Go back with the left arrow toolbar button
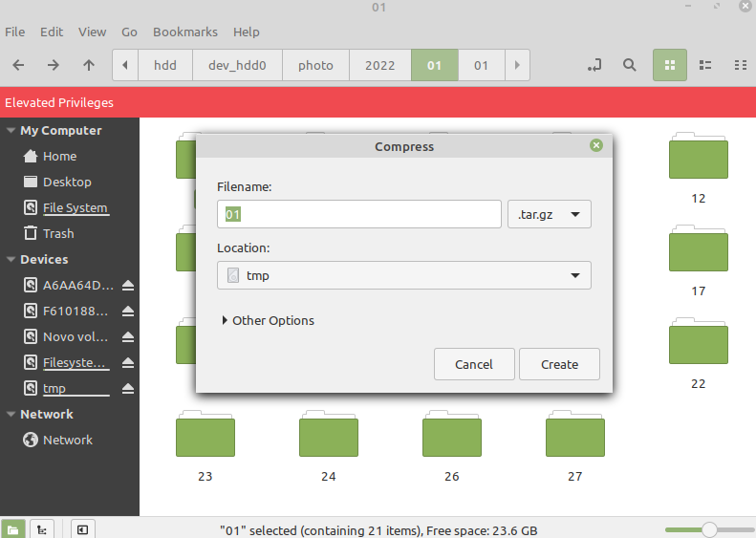 [18, 65]
